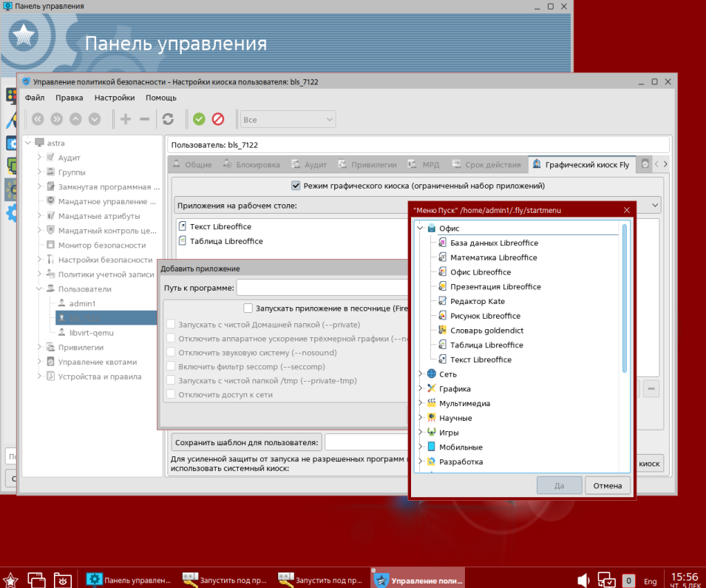Select Математика Libreoffice entry
Image resolution: width=706 pixels, height=588 pixels.
[494, 257]
